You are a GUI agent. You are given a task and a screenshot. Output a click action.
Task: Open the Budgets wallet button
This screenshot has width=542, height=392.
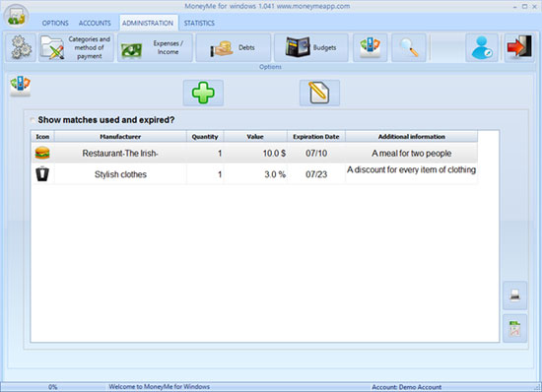[x=311, y=47]
